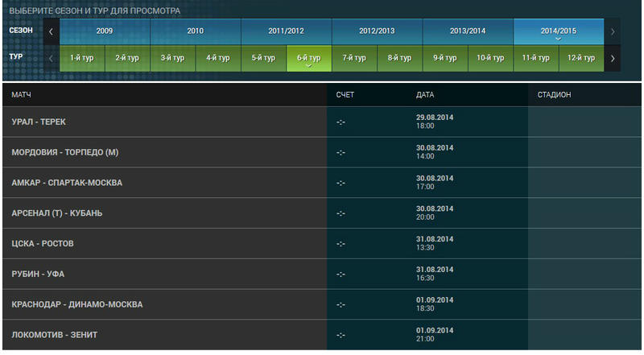
Task: Click the ДАТА column header
Action: pos(425,95)
